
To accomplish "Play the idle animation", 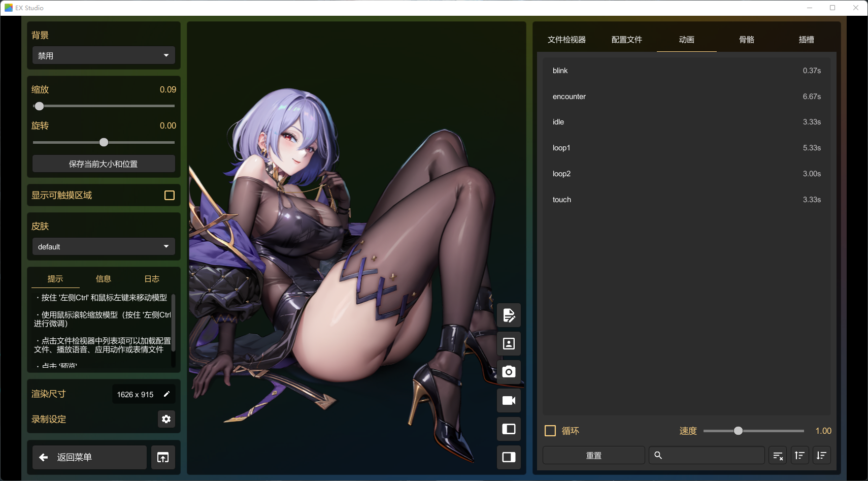I will click(687, 122).
